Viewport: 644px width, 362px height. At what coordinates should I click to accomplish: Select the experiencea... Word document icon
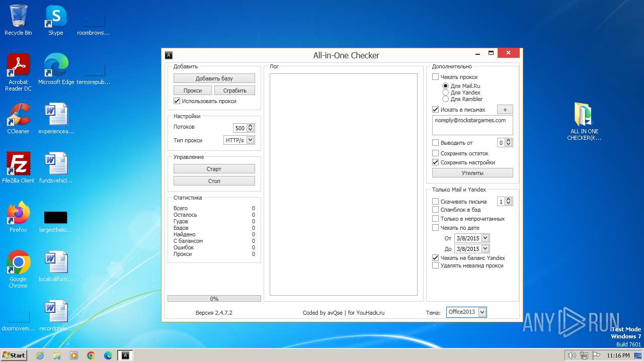(56, 119)
